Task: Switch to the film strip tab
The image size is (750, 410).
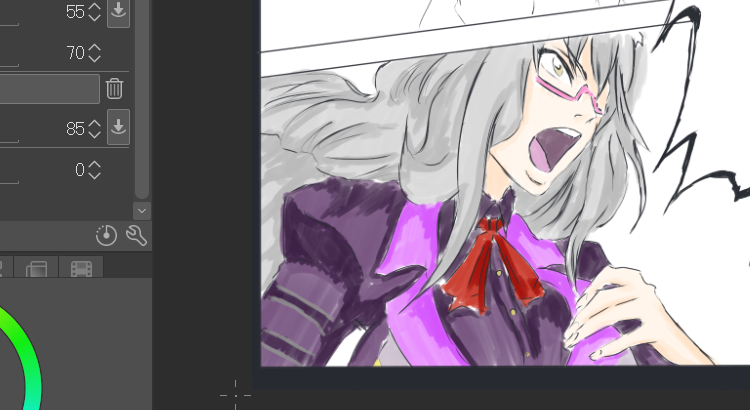Action: [x=81, y=268]
